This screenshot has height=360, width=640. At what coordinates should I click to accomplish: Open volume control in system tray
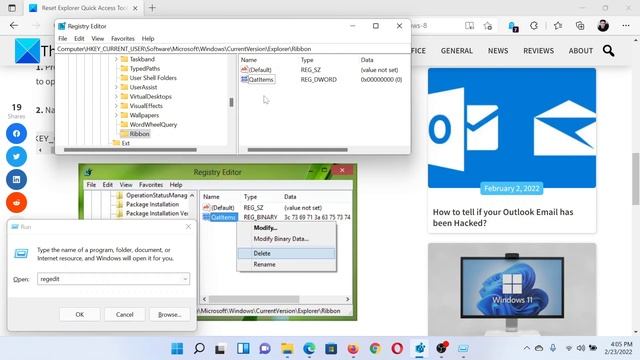pos(580,348)
